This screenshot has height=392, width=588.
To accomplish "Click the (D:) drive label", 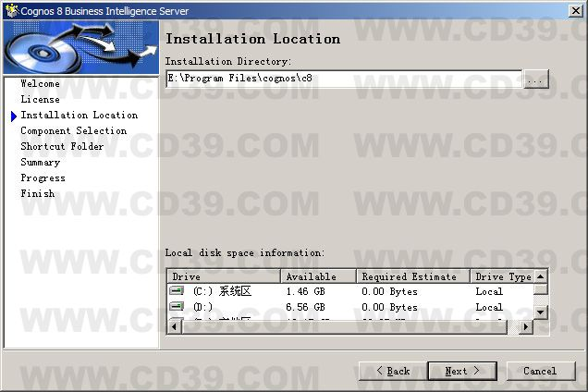I will click(x=202, y=307).
